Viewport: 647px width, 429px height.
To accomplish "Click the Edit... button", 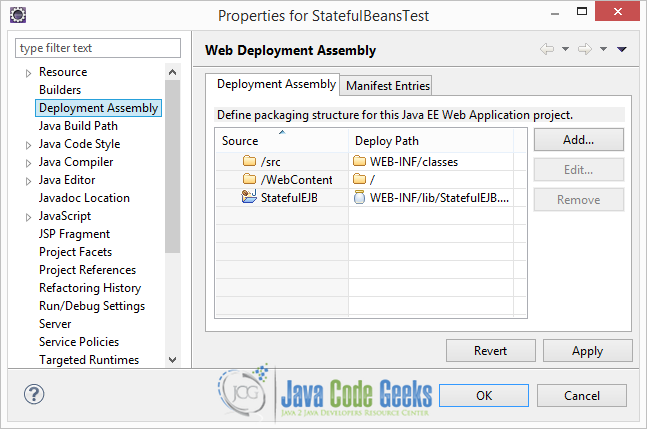I will point(579,170).
